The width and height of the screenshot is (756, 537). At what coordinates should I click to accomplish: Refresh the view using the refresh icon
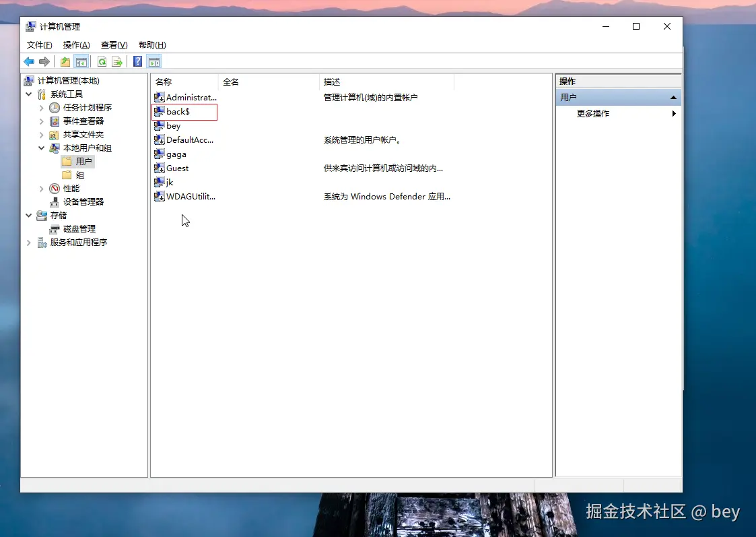[x=102, y=61]
